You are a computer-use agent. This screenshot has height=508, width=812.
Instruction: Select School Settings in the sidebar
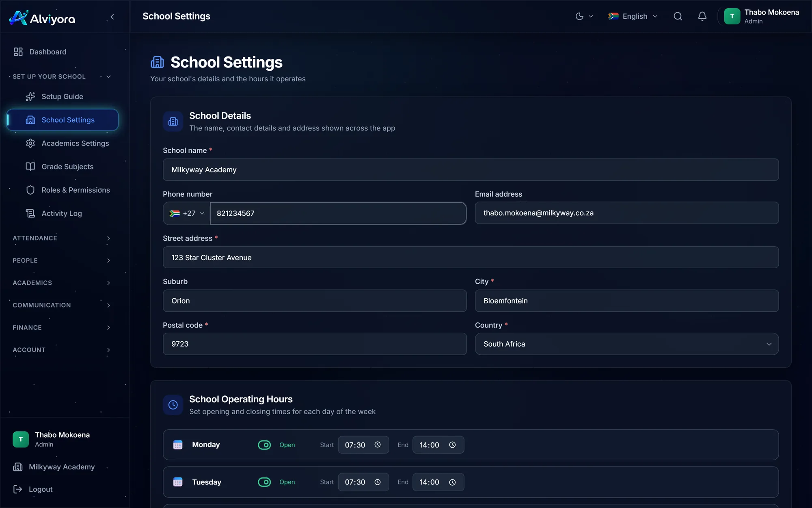pos(62,120)
